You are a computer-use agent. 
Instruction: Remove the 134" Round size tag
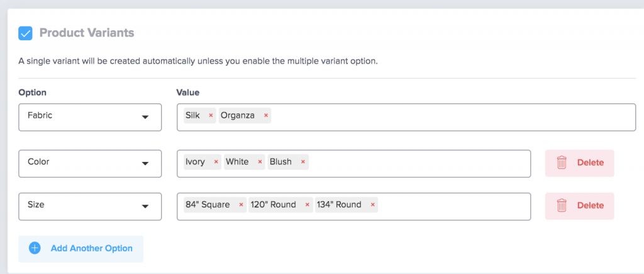(373, 205)
